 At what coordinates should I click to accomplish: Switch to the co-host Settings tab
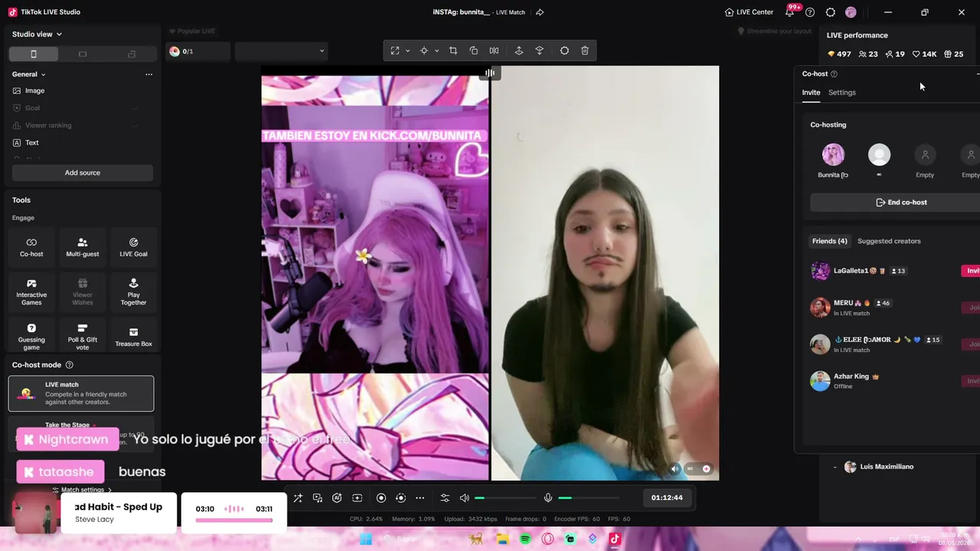pos(842,93)
